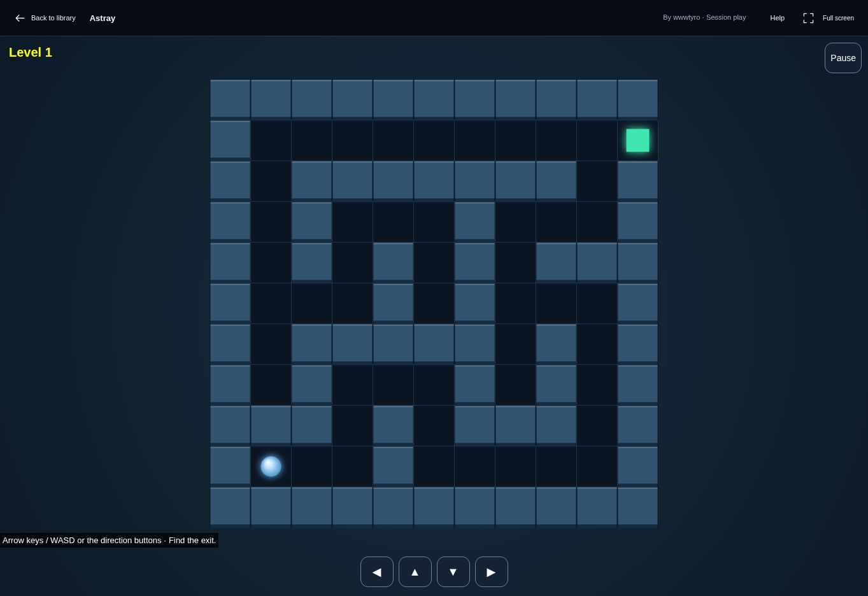Click the up arrow direction button

(415, 572)
